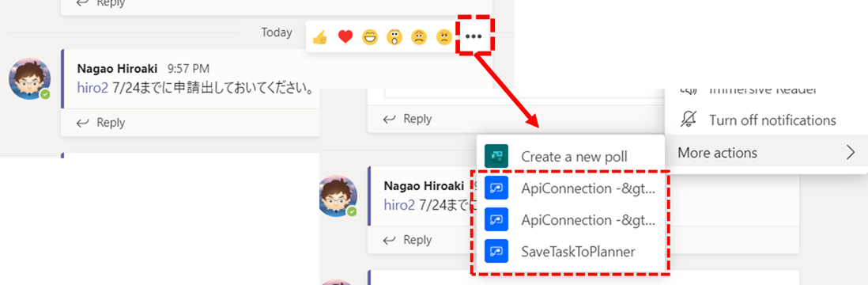Click the Create a new poll icon
The image size is (868, 285).
pyautogui.click(x=496, y=157)
